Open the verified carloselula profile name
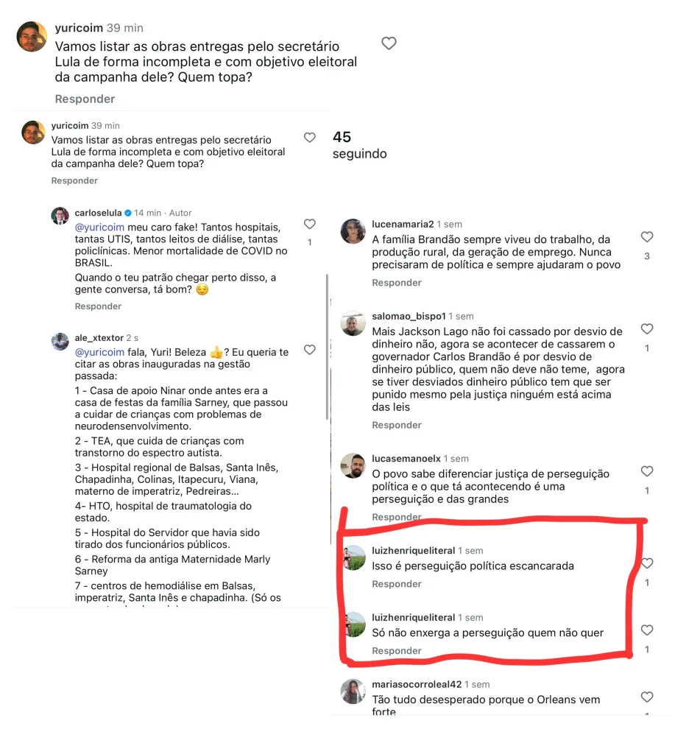 [x=98, y=213]
